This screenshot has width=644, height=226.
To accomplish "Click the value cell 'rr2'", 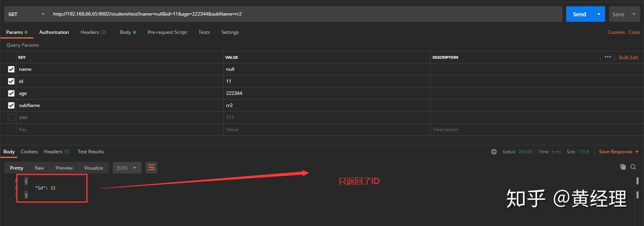I will (327, 105).
